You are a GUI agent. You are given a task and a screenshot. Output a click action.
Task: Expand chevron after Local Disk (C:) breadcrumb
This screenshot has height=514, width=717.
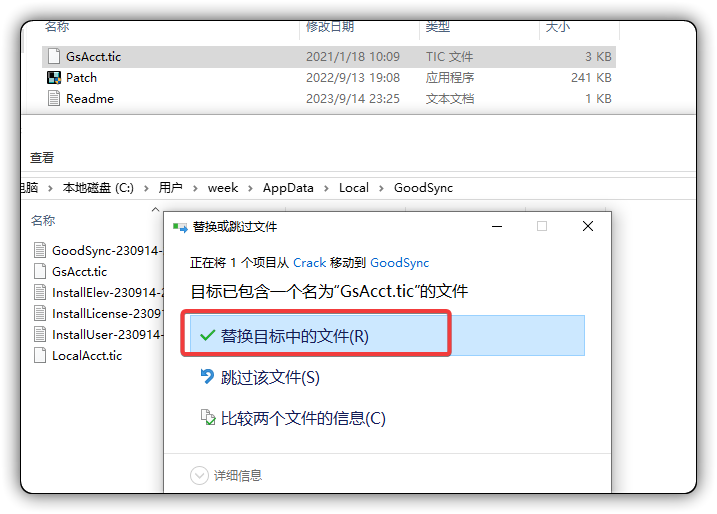[x=146, y=188]
